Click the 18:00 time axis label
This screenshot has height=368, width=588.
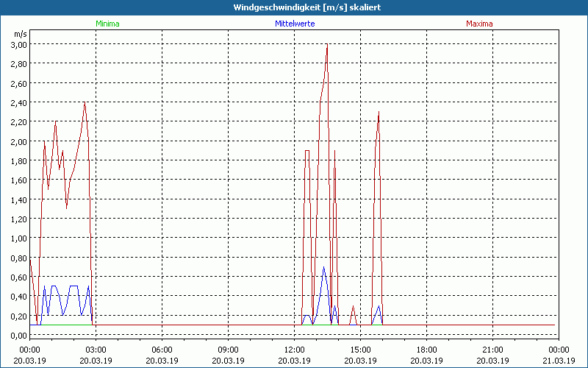pyautogui.click(x=426, y=350)
